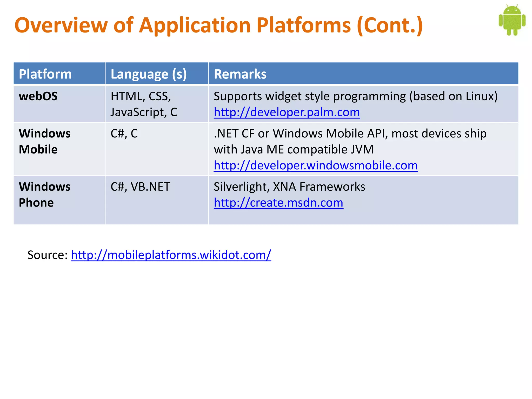
Task: Open the developer.palm.com link
Action: (287, 112)
